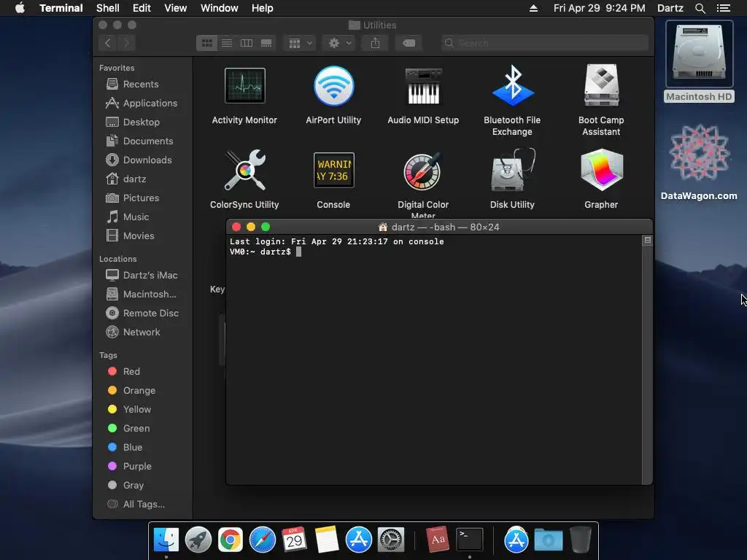The width and height of the screenshot is (747, 560).
Task: Launch Google Chrome from the Dock
Action: (x=230, y=540)
